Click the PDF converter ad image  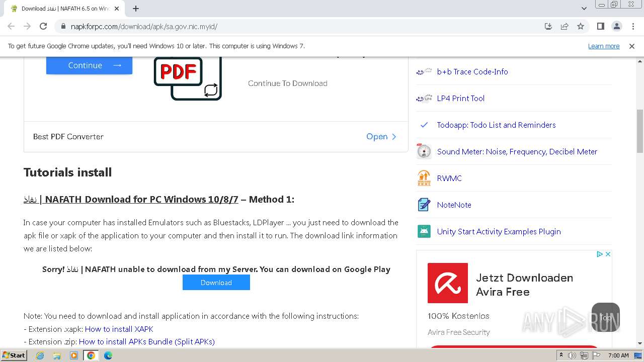[188, 78]
